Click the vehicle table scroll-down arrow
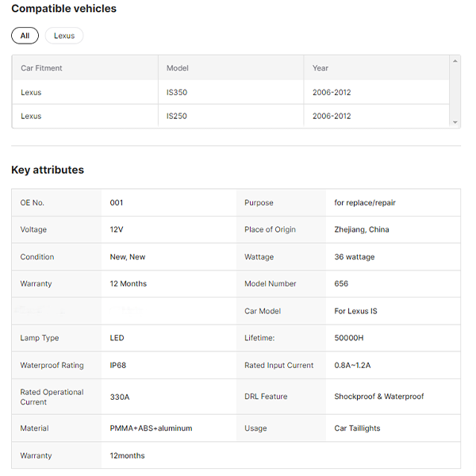The height and width of the screenshot is (476, 476). [455, 122]
